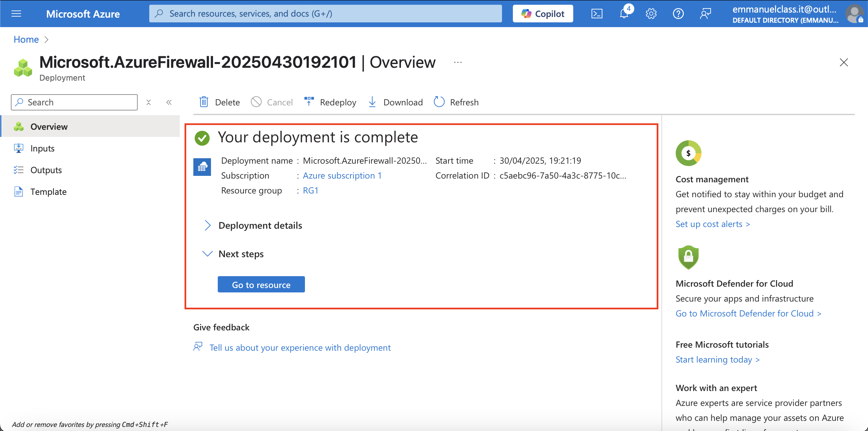
Task: Clear the sidebar search with X
Action: 148,102
